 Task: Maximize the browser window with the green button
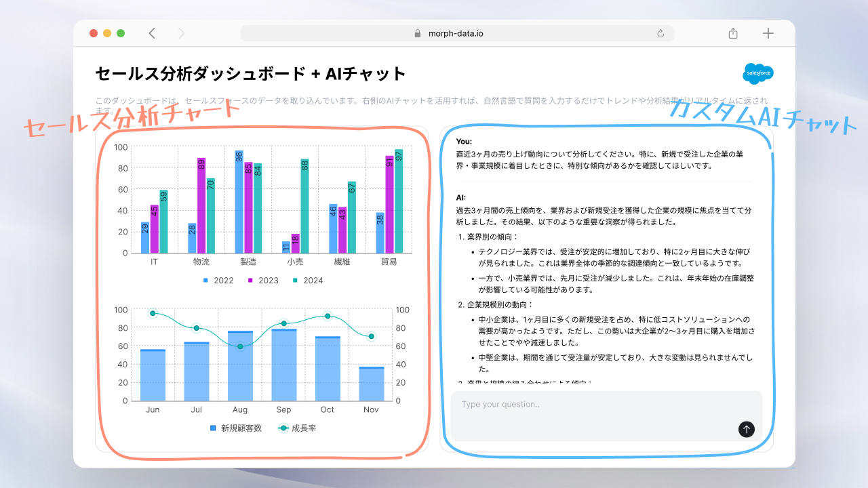[121, 33]
